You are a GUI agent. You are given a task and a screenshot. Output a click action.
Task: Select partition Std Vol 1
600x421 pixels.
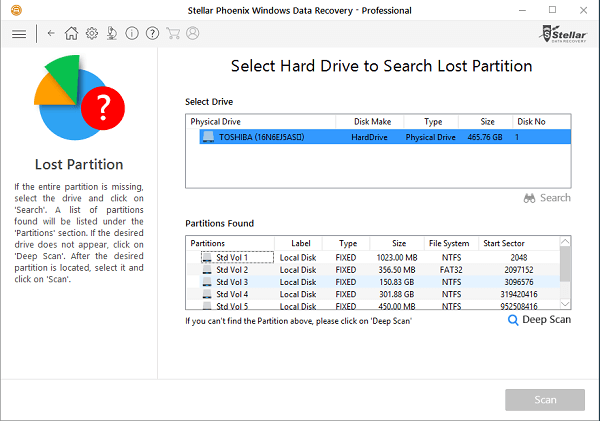tap(373, 257)
